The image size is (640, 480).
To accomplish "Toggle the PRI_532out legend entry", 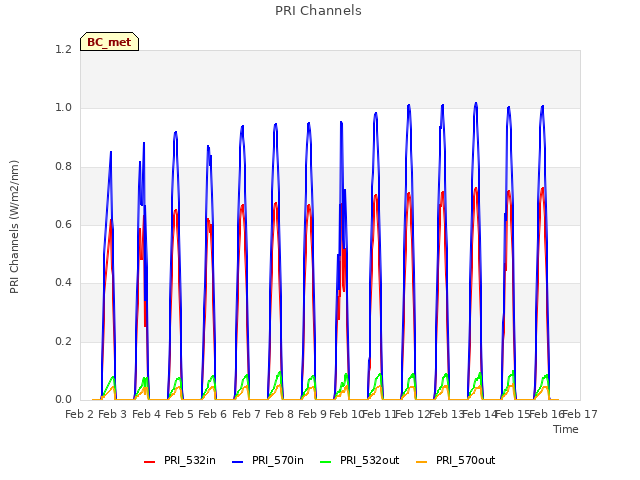I will click(360, 460).
